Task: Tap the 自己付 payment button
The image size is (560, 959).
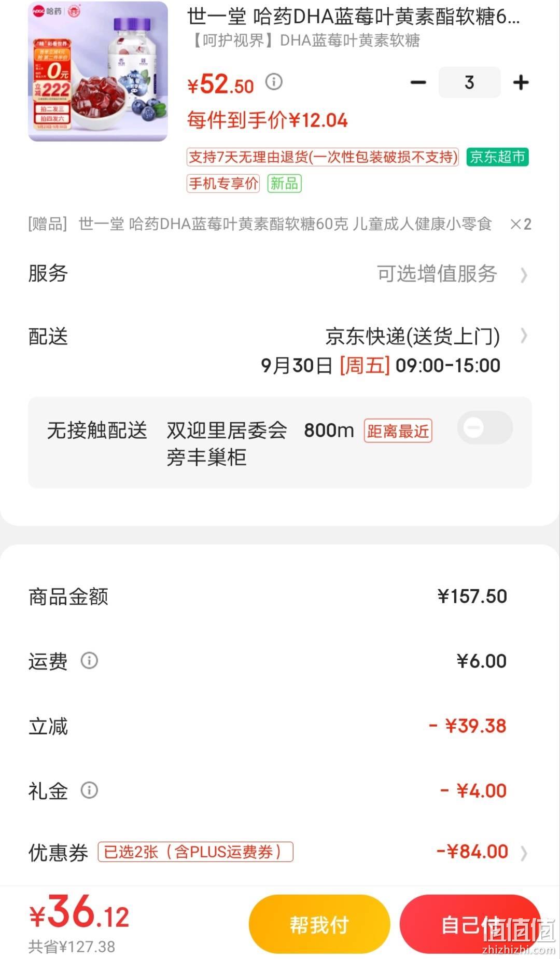Action: 470,924
